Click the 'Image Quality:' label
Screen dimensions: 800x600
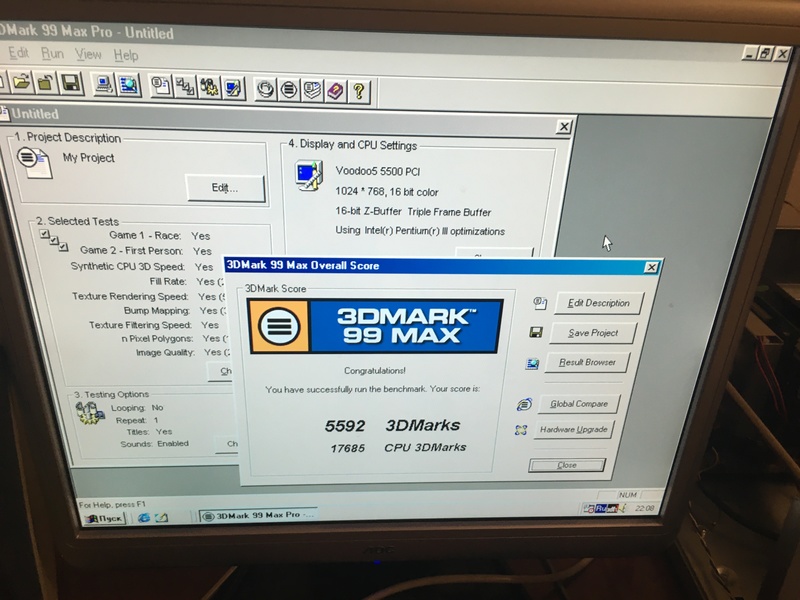165,353
